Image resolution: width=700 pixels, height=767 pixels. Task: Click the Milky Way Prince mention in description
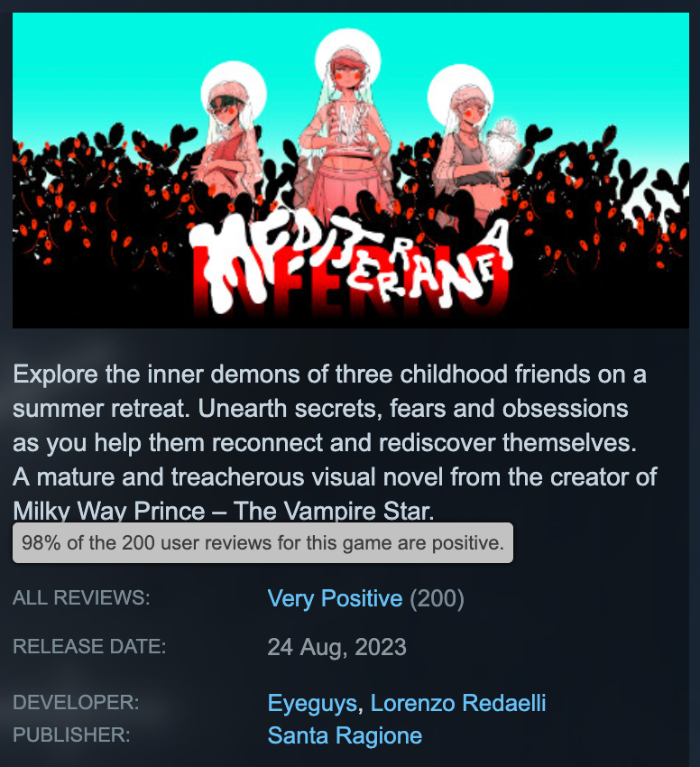tap(108, 512)
